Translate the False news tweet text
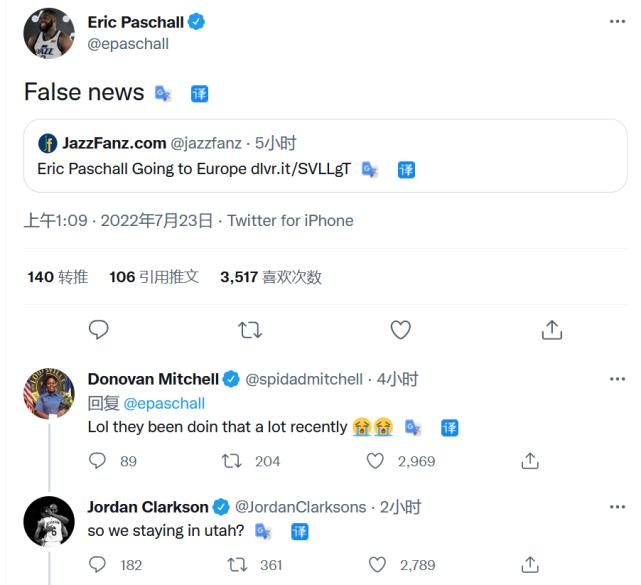 point(200,94)
